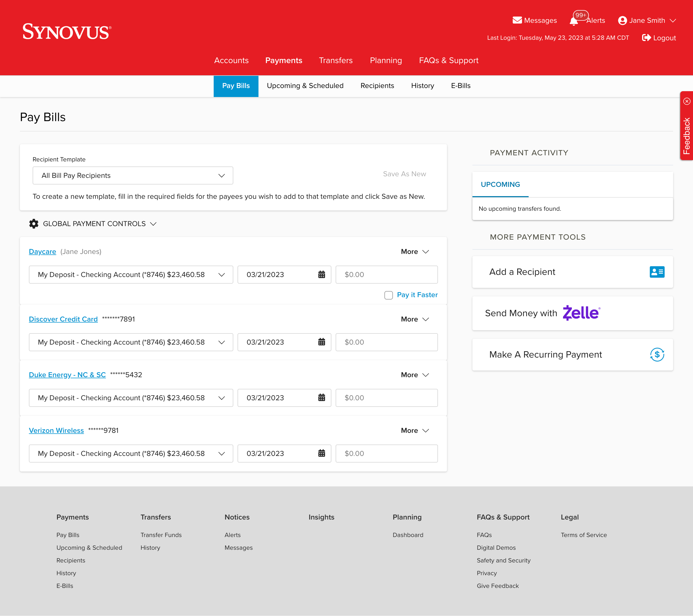Screen dimensions: 693x616
Task: Open Duke Energy account selection dropdown
Action: [131, 398]
